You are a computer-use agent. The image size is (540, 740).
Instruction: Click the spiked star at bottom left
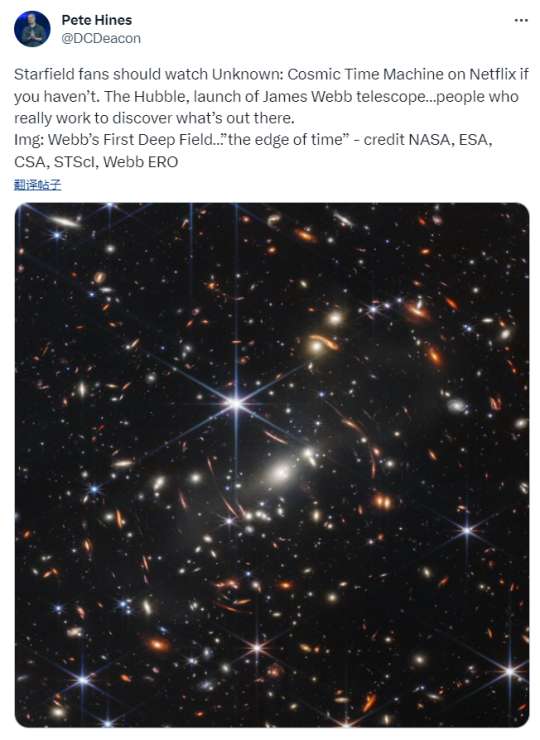pos(83,680)
